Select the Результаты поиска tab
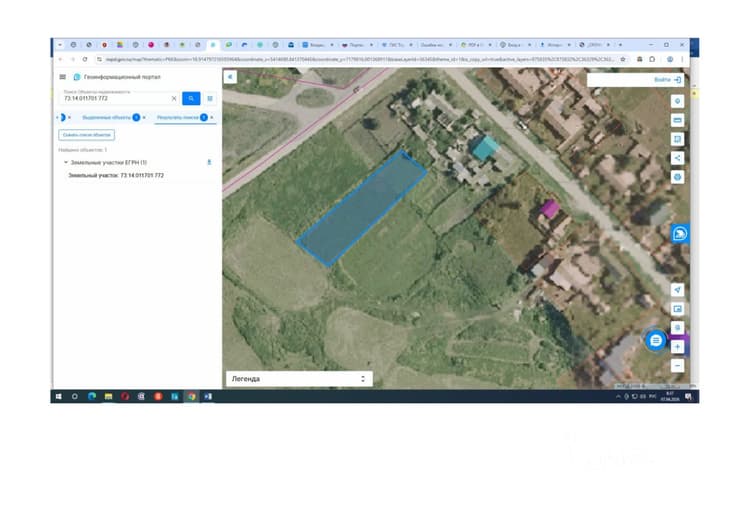The width and height of the screenshot is (750, 531). [x=177, y=118]
